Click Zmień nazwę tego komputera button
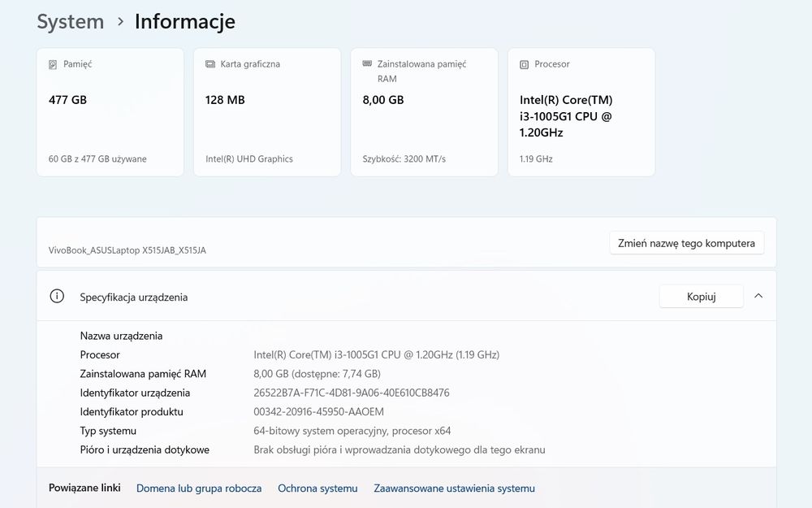This screenshot has width=812, height=508. 686,243
